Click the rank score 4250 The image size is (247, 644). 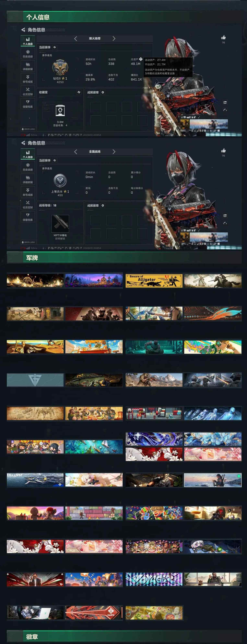(60, 82)
